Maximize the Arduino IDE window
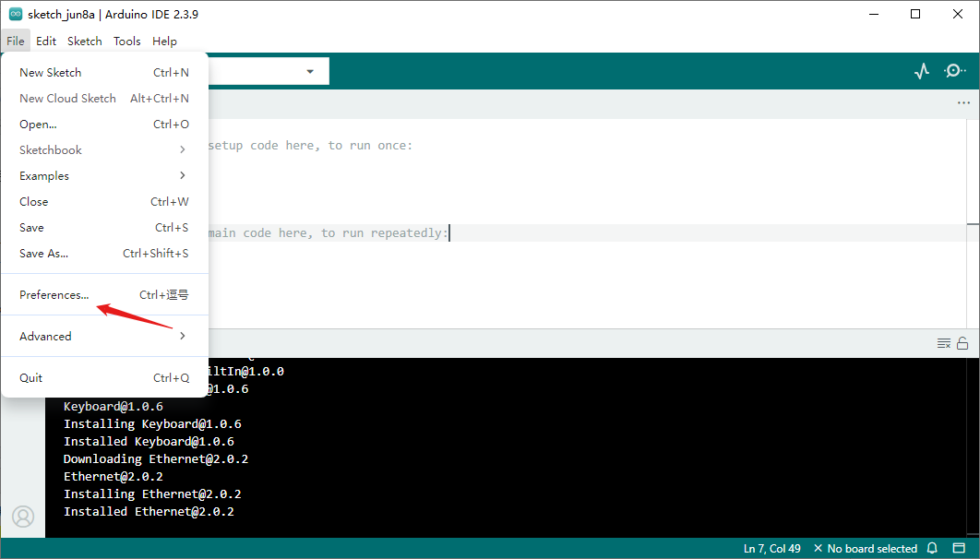The height and width of the screenshot is (559, 980). [x=915, y=14]
